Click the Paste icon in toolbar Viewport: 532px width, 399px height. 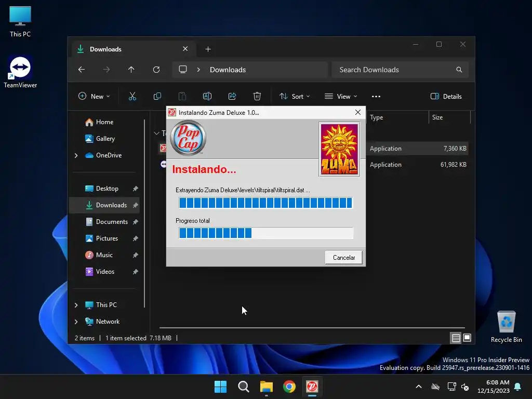182,96
